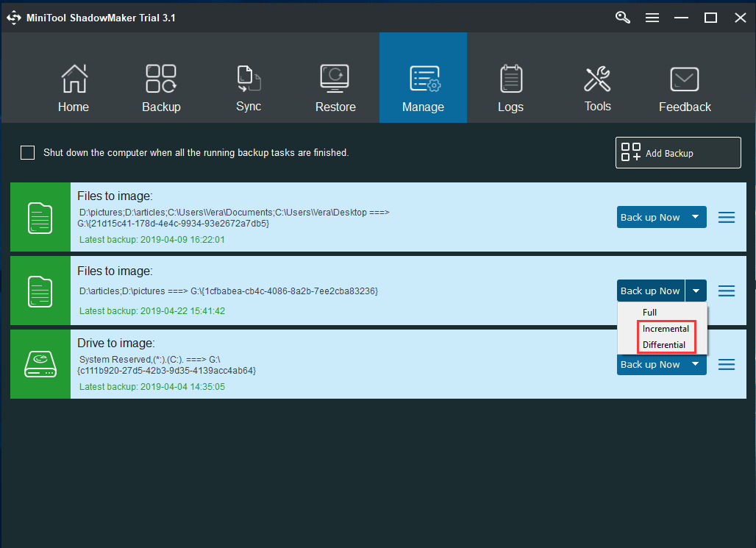Enable shut down when backup tasks finish
The height and width of the screenshot is (548, 756).
click(x=27, y=152)
